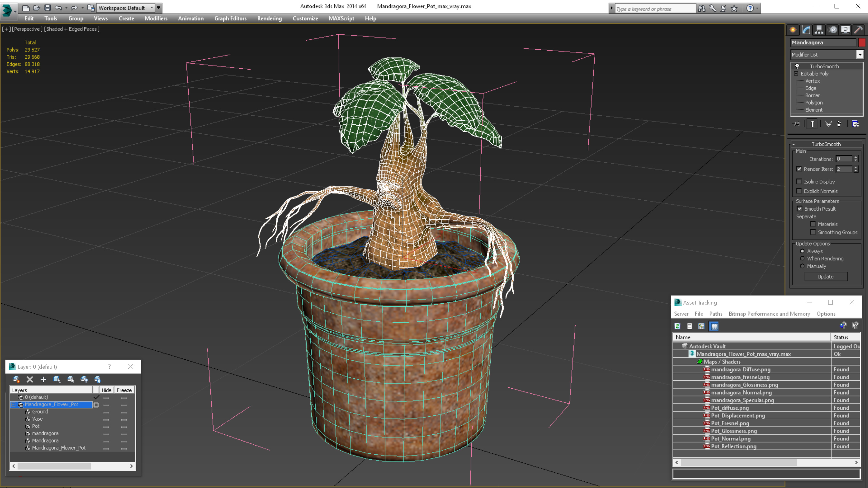Open the Modifiers menu
This screenshot has height=488, width=868.
click(156, 18)
